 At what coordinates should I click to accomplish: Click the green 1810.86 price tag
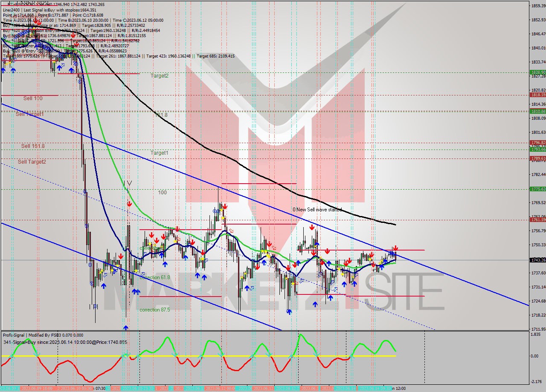[x=537, y=111]
